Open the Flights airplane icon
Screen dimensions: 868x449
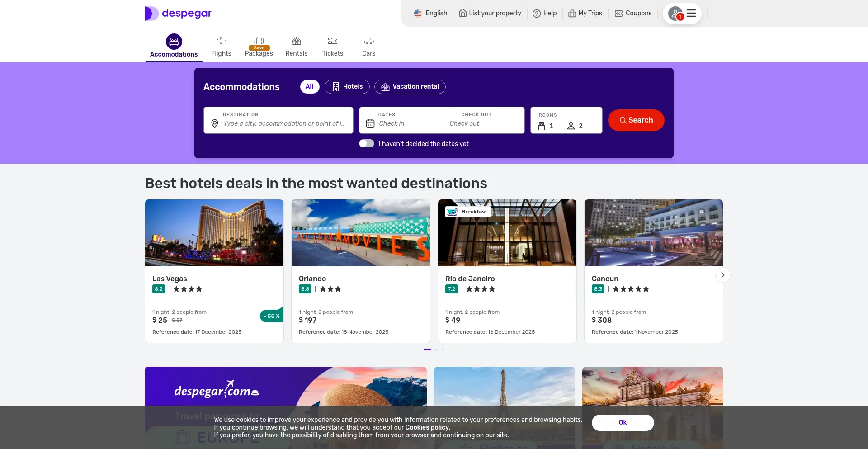point(221,41)
